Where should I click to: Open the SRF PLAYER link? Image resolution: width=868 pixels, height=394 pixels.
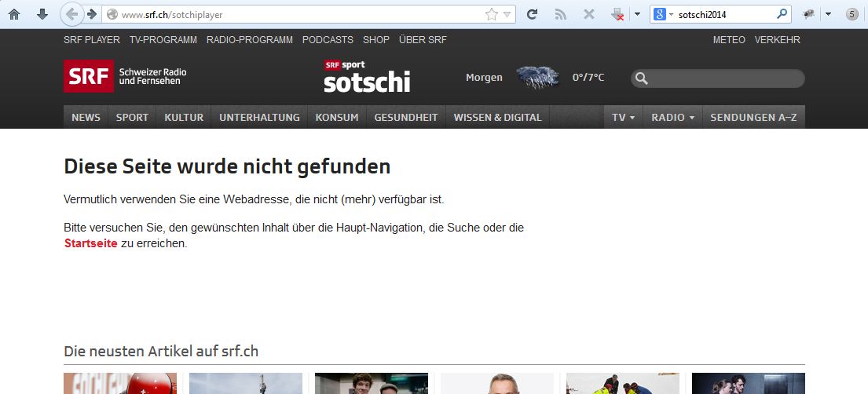[x=92, y=40]
